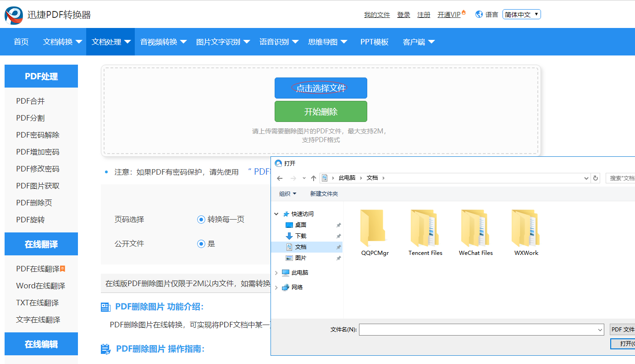
Task: Click the PDF删除图片 功能介绍 heading icon
Action: (105, 307)
